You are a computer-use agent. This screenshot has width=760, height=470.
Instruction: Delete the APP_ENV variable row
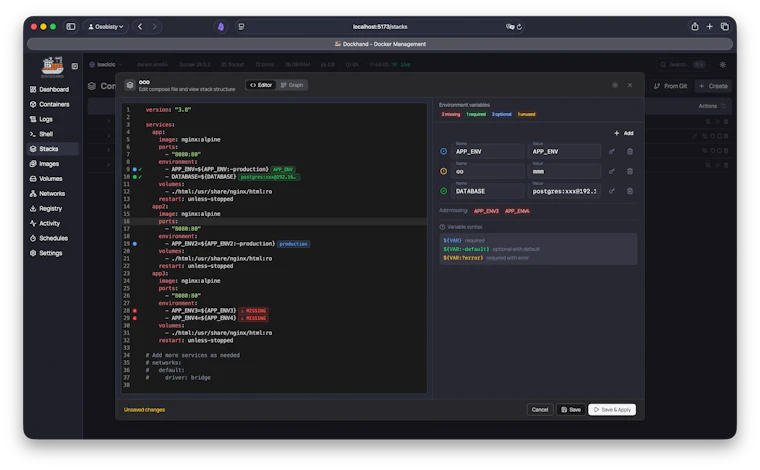[x=630, y=152]
